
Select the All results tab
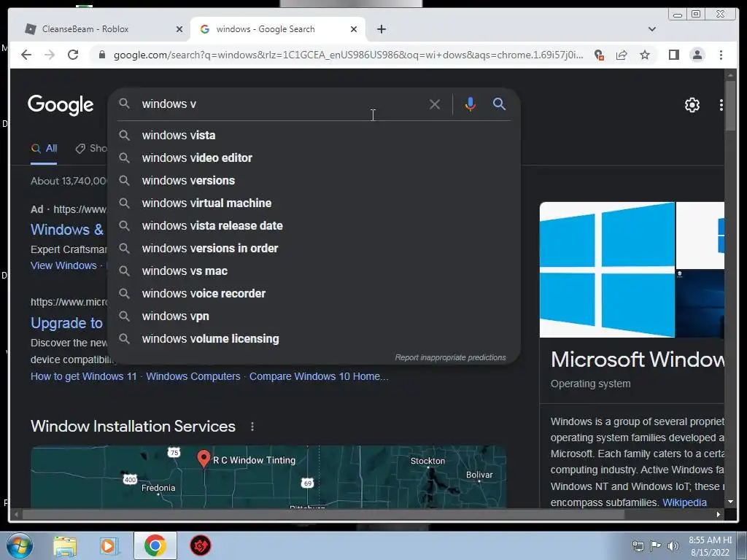tap(44, 148)
